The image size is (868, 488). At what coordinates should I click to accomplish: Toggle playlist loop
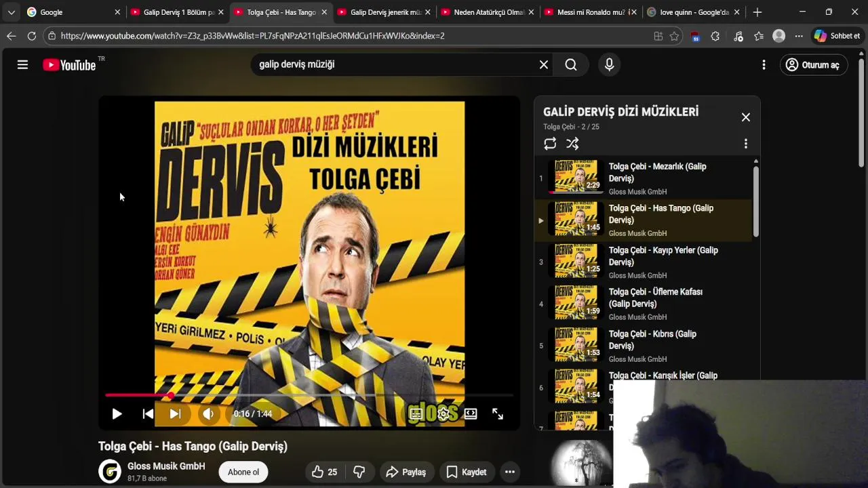pyautogui.click(x=550, y=144)
